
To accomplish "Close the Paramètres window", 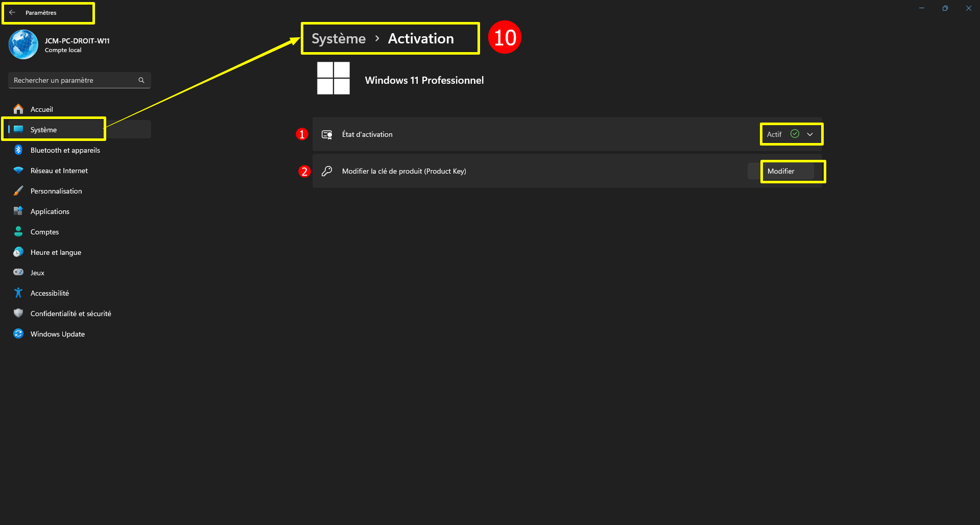I will (969, 8).
